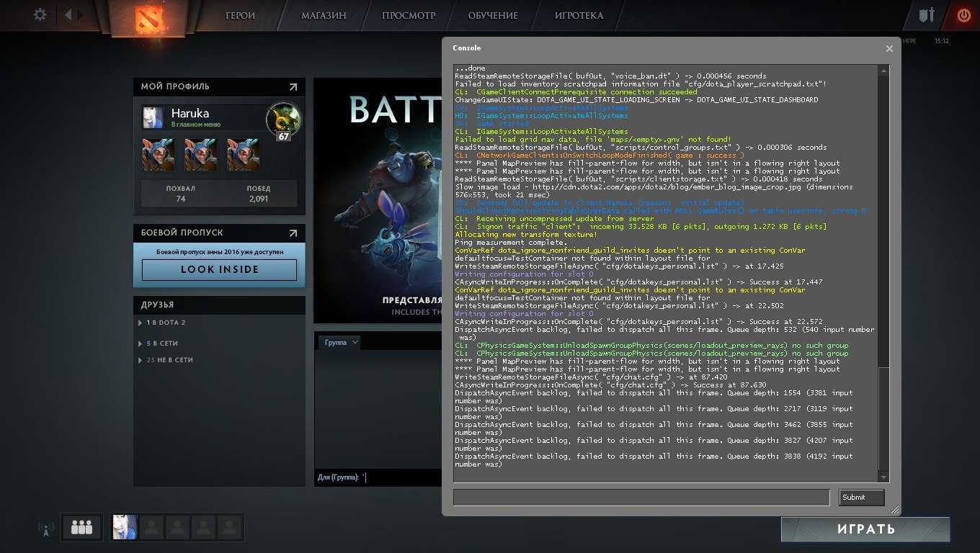The height and width of the screenshot is (553, 980).
Task: Open the Обучение menu
Action: [493, 15]
